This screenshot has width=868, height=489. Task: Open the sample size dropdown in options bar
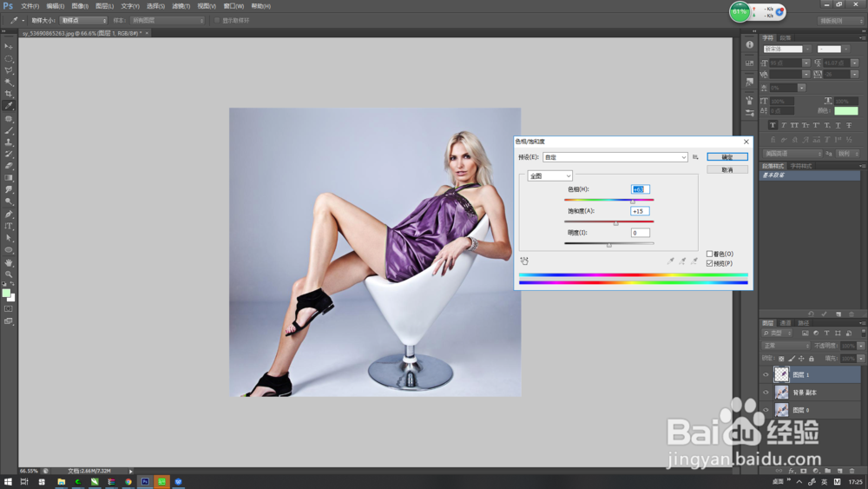83,21
